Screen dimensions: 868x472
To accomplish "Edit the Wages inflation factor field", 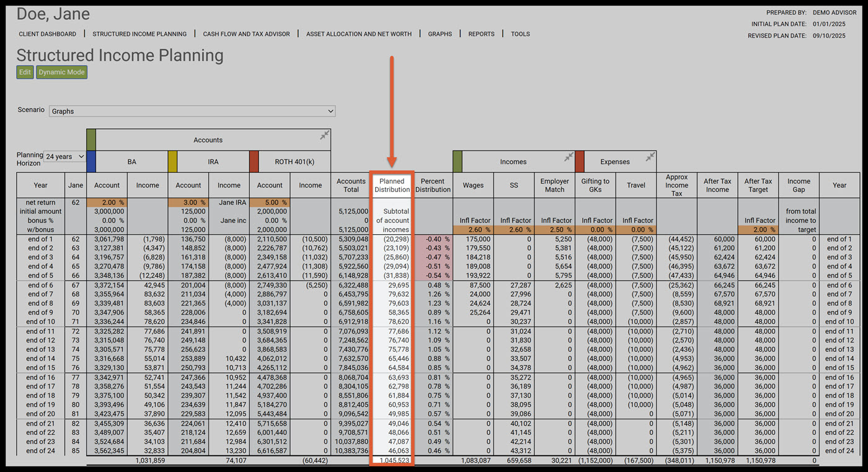I will point(473,230).
